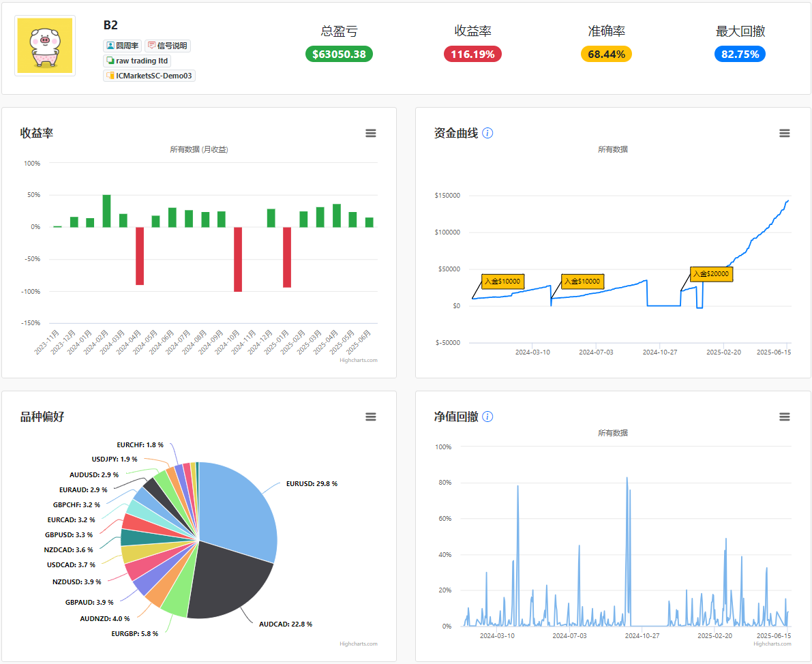This screenshot has height=664, width=812.
Task: Click the Highcharts.com credit under 收益率 chart
Action: coord(359,360)
